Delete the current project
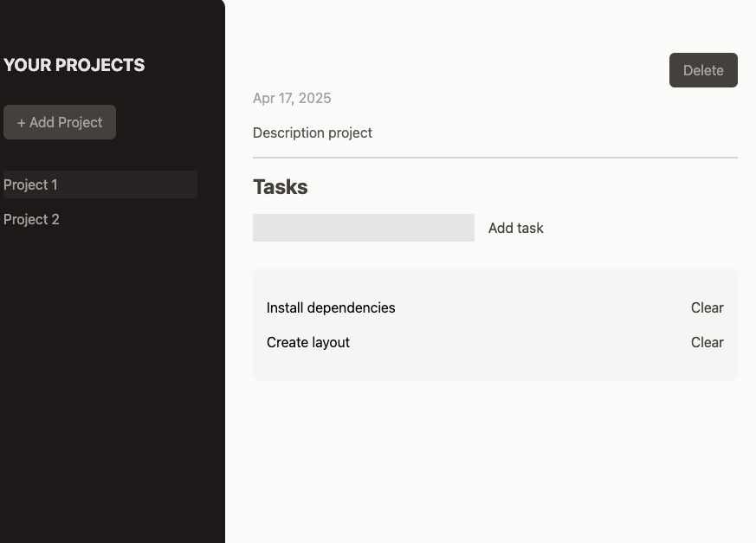Viewport: 756px width, 543px height. click(703, 70)
